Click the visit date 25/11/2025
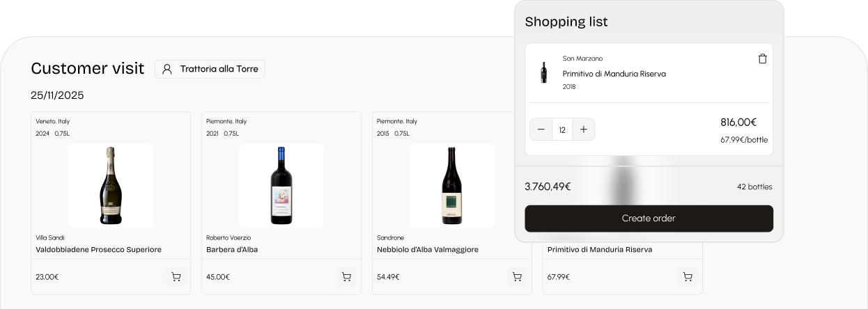The height and width of the screenshot is (309, 868). coord(57,95)
